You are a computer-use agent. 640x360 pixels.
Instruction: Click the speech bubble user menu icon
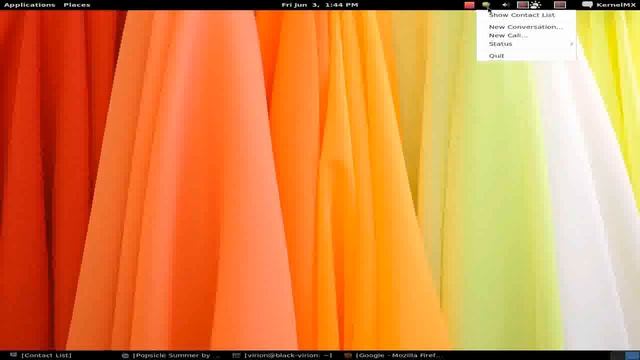587,5
